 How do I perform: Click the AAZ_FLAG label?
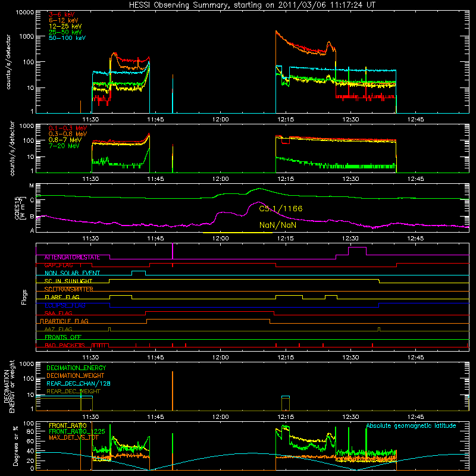pyautogui.click(x=58, y=330)
